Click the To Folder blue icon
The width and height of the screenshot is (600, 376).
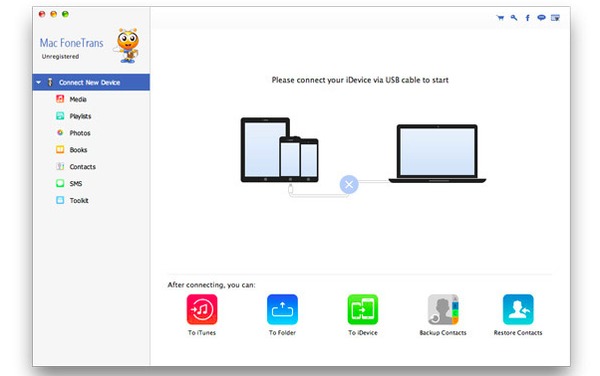[x=282, y=309]
